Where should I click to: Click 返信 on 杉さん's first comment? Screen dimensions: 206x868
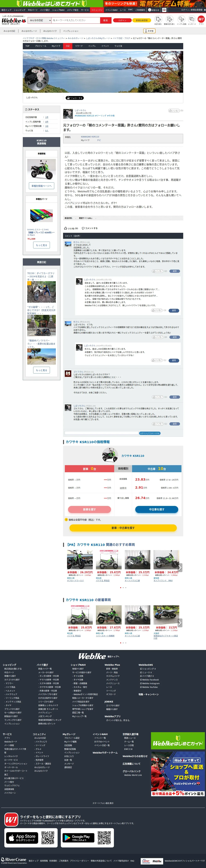(174, 271)
